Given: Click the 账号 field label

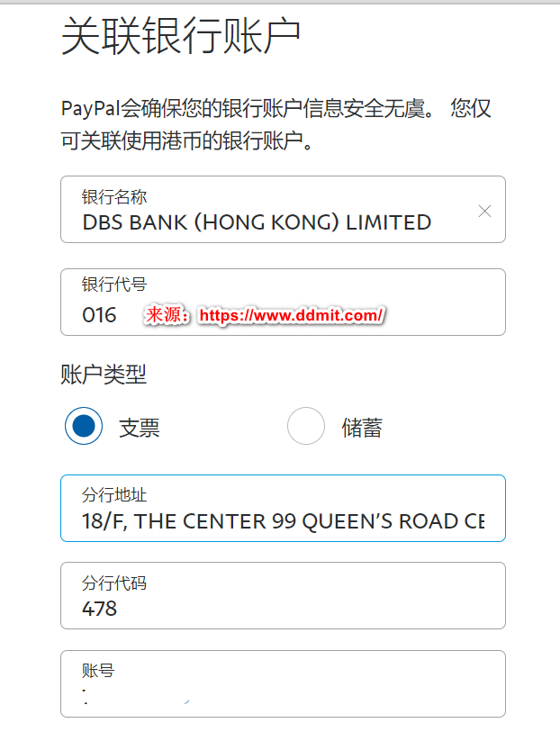Looking at the screenshot, I should 98,670.
